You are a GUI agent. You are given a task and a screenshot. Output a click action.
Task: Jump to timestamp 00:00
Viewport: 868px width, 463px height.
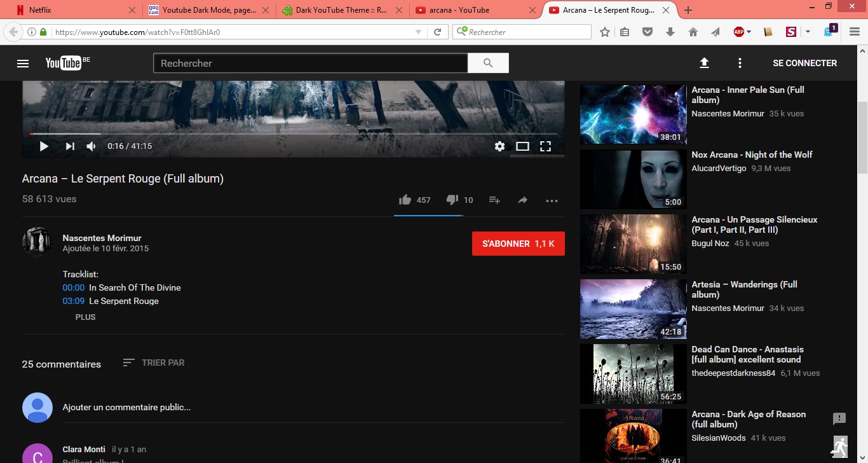pyautogui.click(x=73, y=287)
